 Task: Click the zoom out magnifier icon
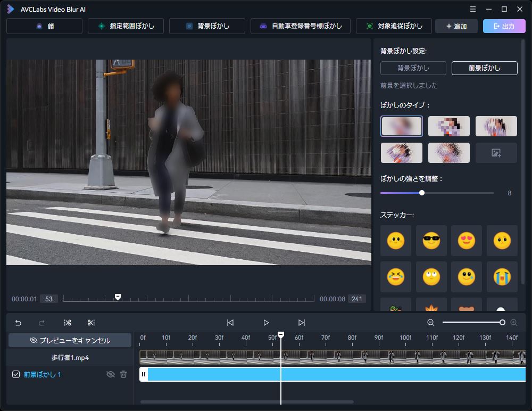[431, 323]
